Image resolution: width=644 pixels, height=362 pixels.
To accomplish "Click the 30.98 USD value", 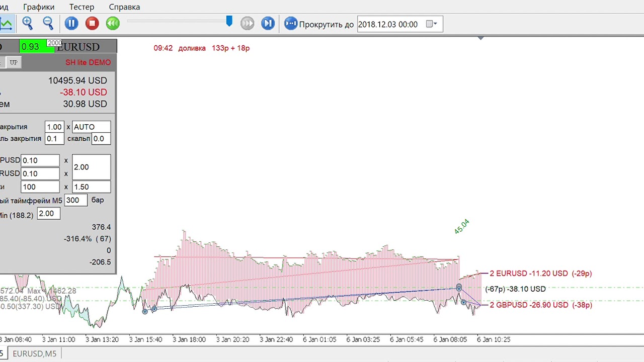I will point(85,104).
